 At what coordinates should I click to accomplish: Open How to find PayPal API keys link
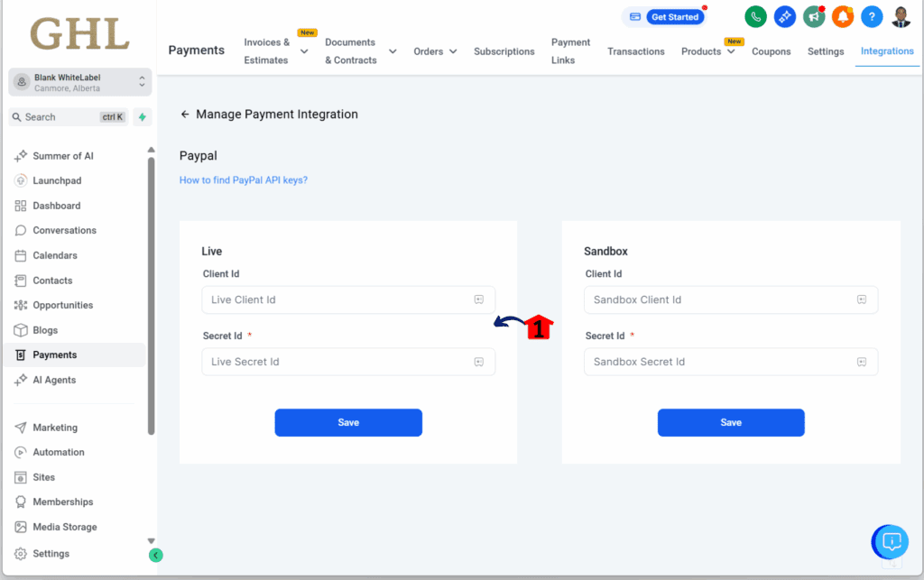[x=244, y=180]
